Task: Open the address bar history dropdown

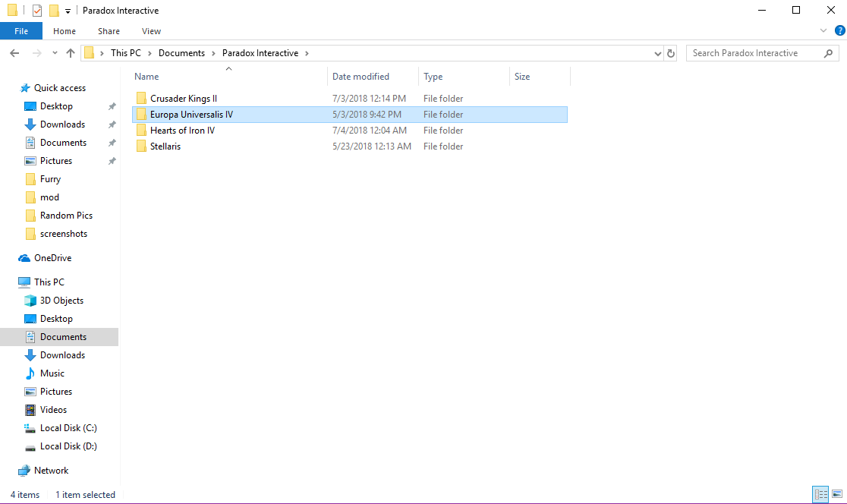Action: [657, 53]
